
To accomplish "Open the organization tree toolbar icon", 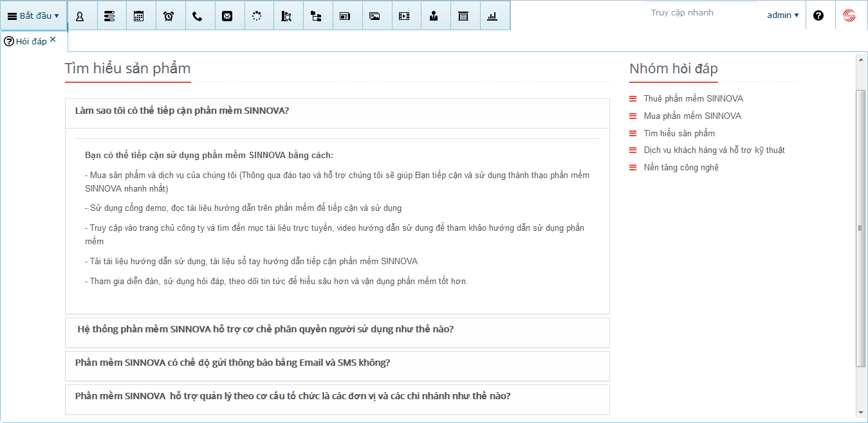I will [316, 16].
